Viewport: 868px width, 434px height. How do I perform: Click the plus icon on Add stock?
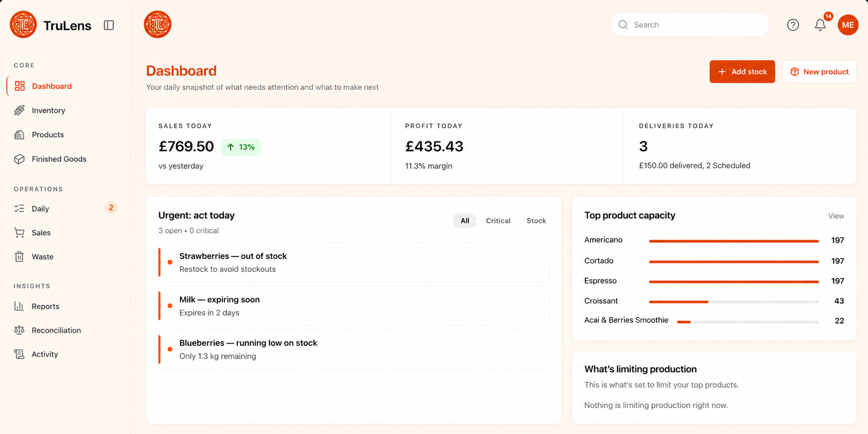(722, 72)
